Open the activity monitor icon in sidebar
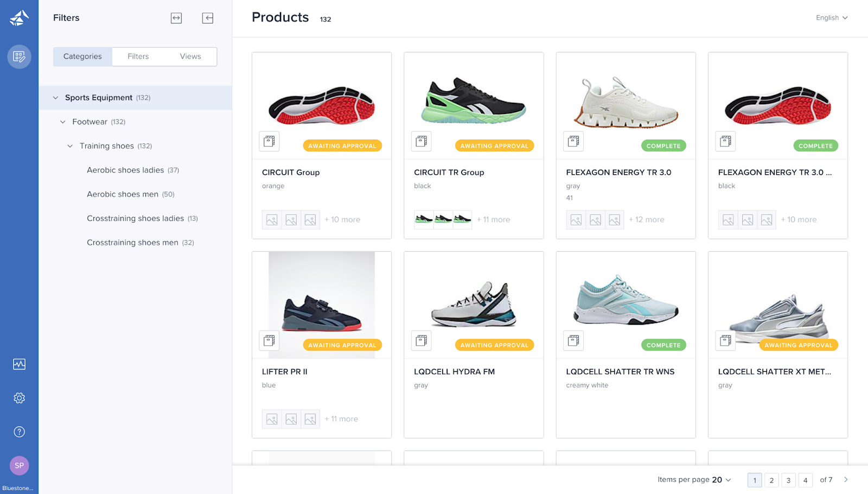 [x=19, y=364]
